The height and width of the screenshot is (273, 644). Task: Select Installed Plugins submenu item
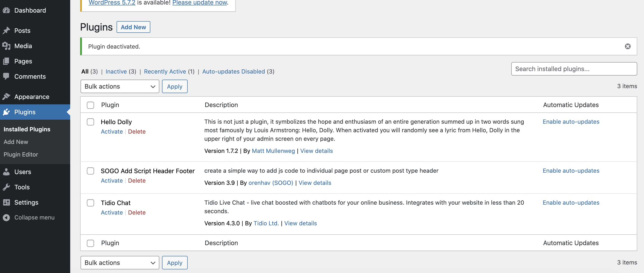click(27, 129)
